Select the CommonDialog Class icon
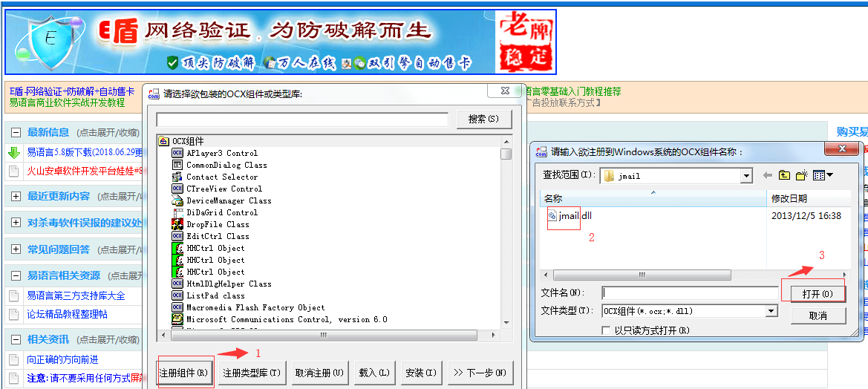The image size is (868, 389). pos(177,165)
